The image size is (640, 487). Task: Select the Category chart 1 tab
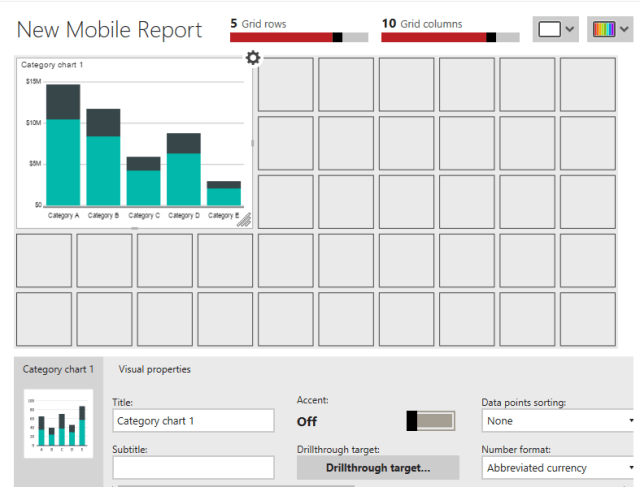(58, 369)
